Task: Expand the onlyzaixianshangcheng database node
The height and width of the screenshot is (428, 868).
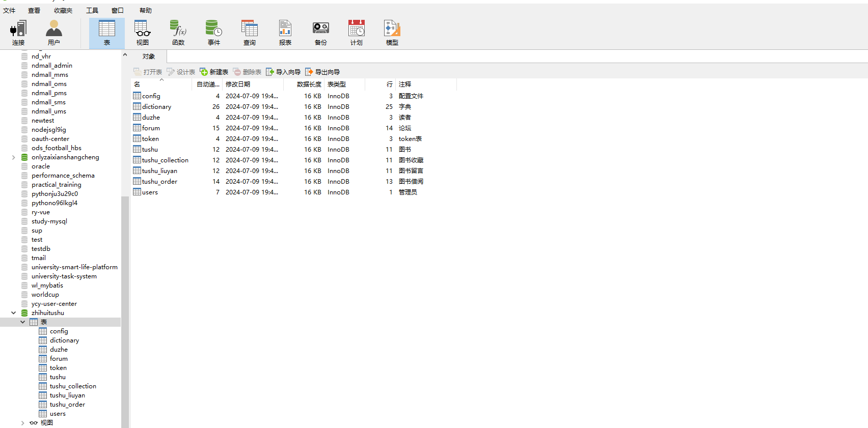Action: point(14,157)
